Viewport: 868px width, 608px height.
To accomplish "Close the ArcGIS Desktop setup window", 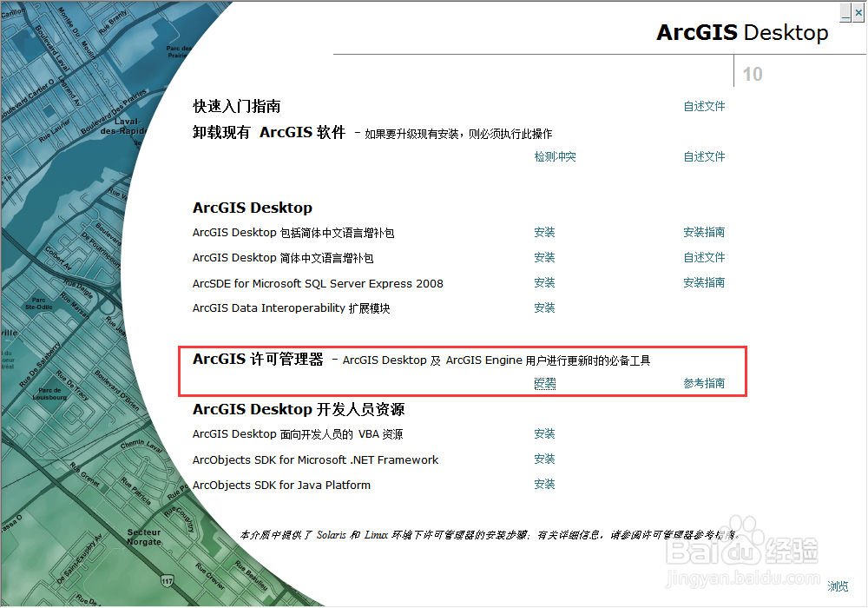I will [858, 12].
